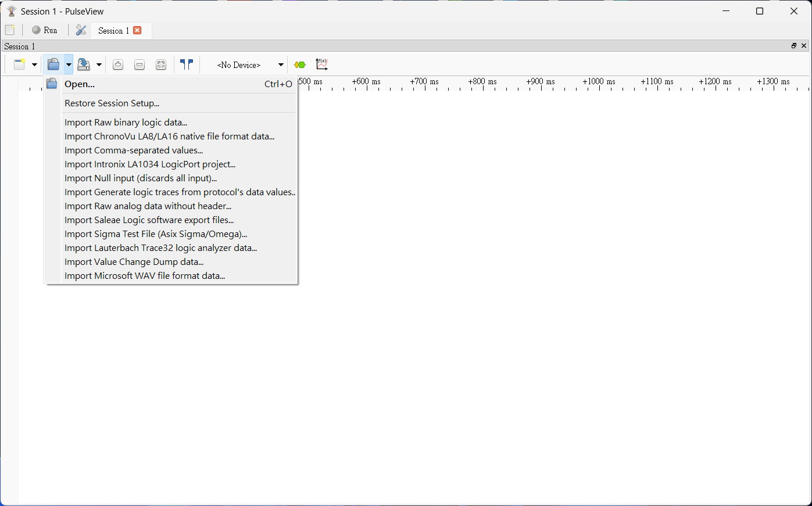Select Import Generate logic traces from protocol's data
The width and height of the screenshot is (812, 506).
coord(171,192)
